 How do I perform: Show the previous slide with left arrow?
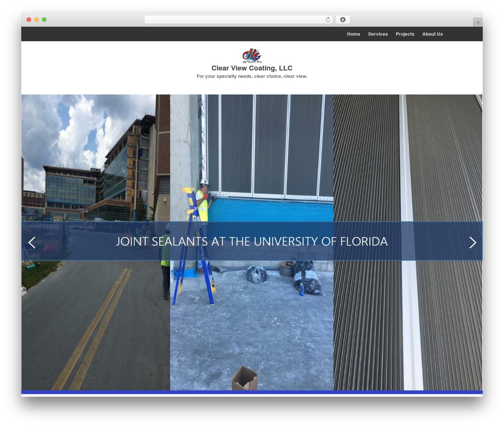tap(32, 242)
